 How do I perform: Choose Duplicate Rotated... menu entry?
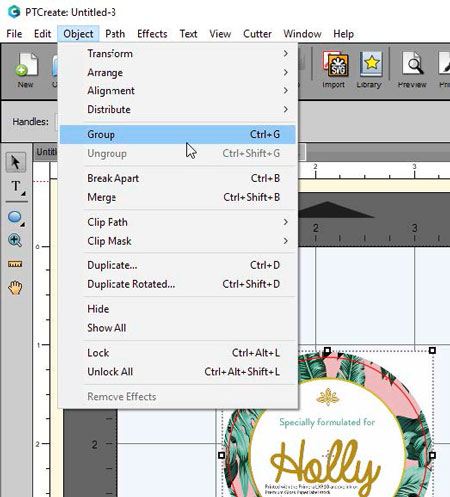177,284
